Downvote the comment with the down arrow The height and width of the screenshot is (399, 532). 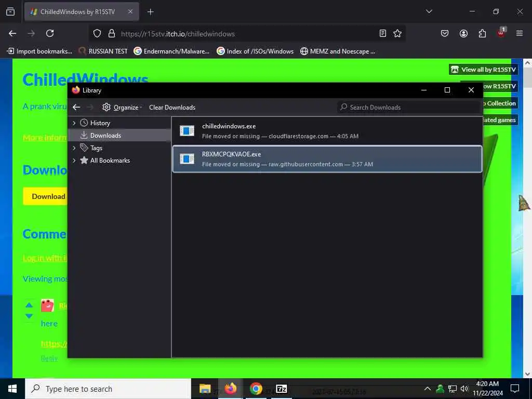pyautogui.click(x=29, y=316)
